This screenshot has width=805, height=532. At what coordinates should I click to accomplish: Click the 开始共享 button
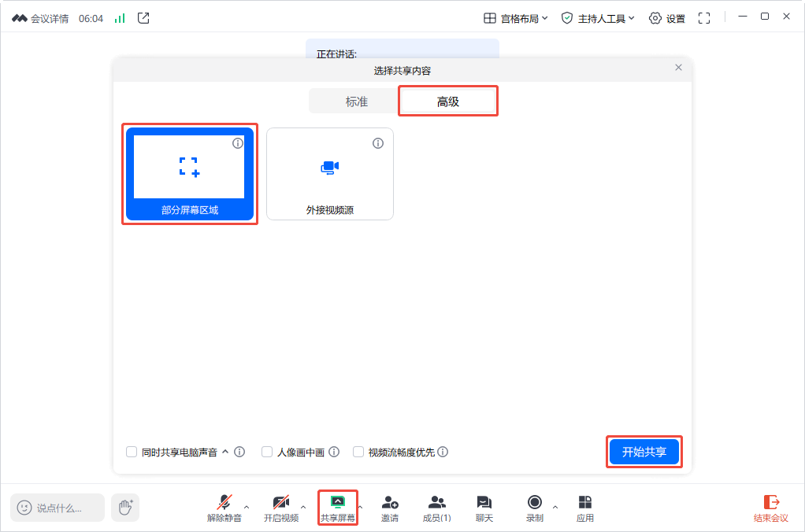click(x=644, y=452)
